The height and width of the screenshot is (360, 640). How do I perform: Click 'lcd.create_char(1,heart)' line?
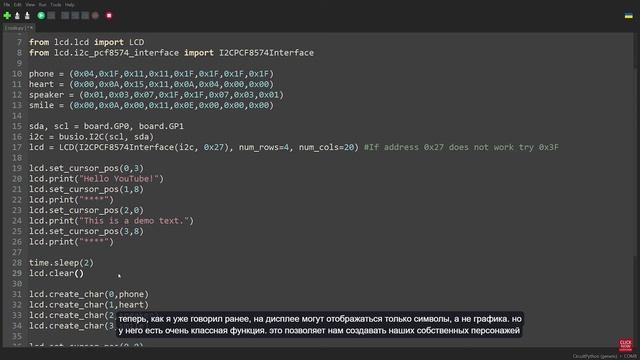[x=89, y=305]
